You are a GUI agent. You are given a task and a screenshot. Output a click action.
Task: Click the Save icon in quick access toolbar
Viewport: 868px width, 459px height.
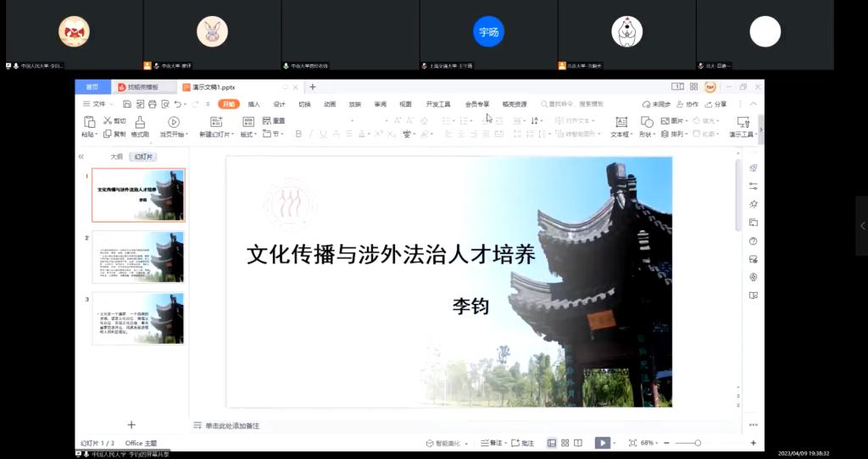(127, 104)
